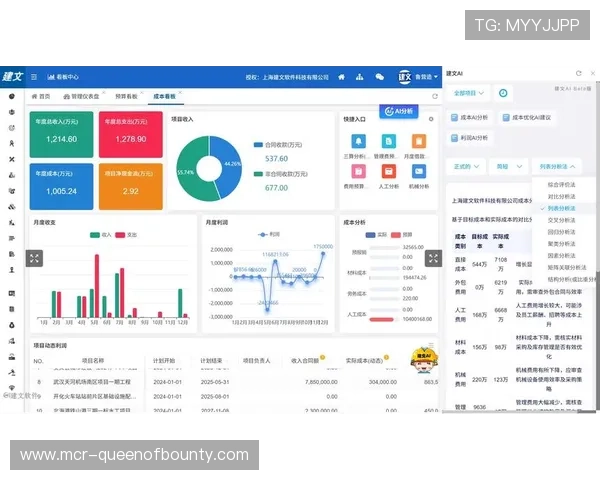Click the history clock icon in AI panel

click(x=503, y=93)
